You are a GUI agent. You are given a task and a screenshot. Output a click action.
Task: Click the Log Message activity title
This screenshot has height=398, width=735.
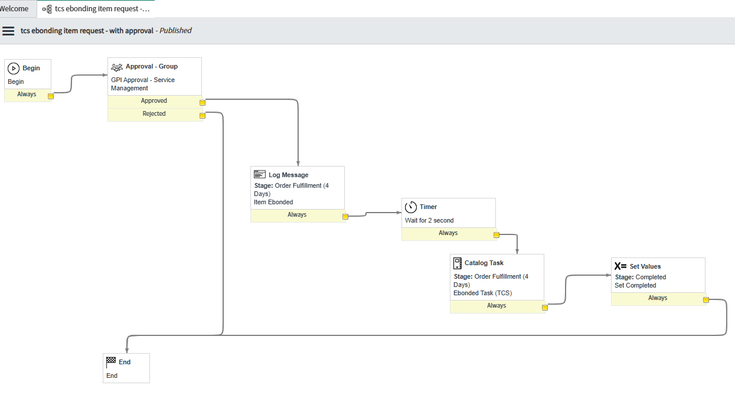pos(288,175)
